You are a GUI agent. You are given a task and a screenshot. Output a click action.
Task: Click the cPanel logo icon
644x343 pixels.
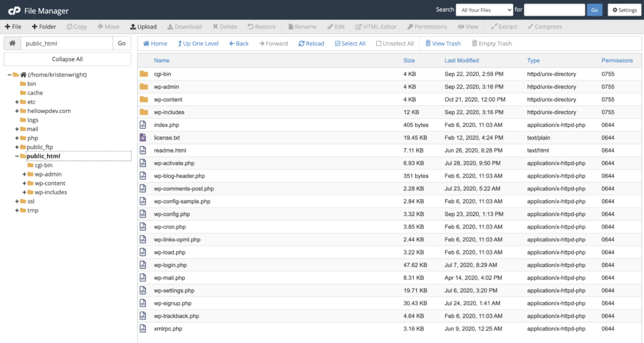point(14,11)
